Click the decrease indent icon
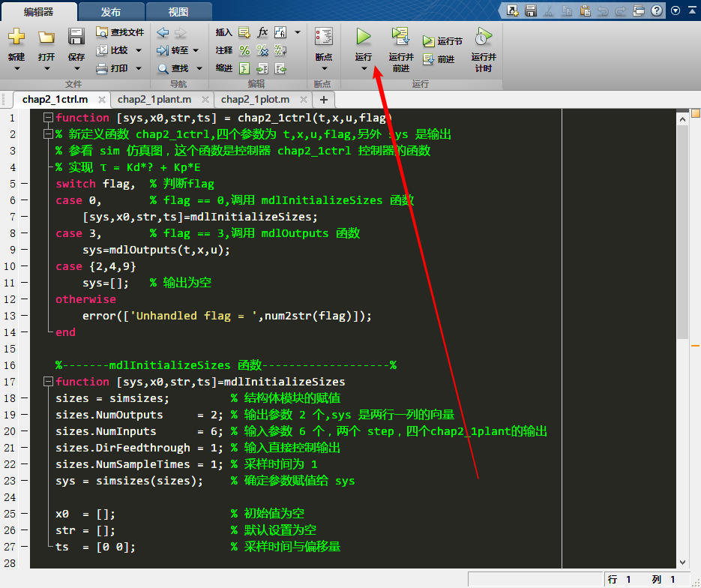 tap(280, 68)
